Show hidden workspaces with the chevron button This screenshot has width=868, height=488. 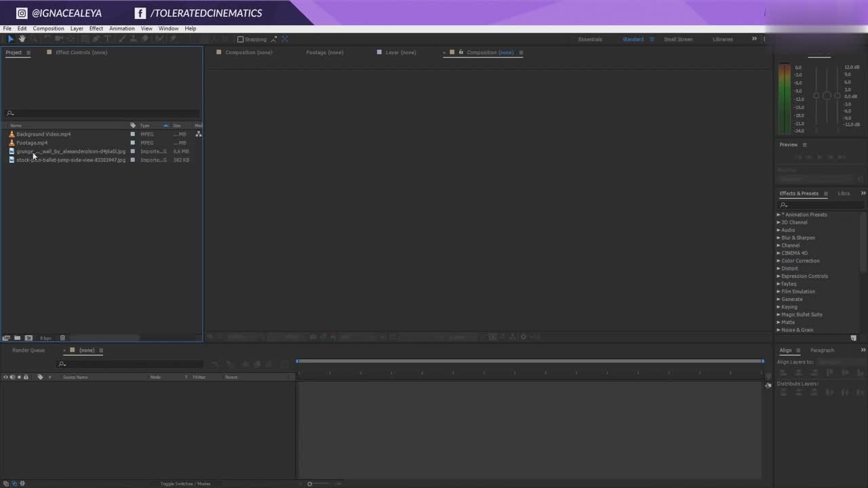click(754, 39)
